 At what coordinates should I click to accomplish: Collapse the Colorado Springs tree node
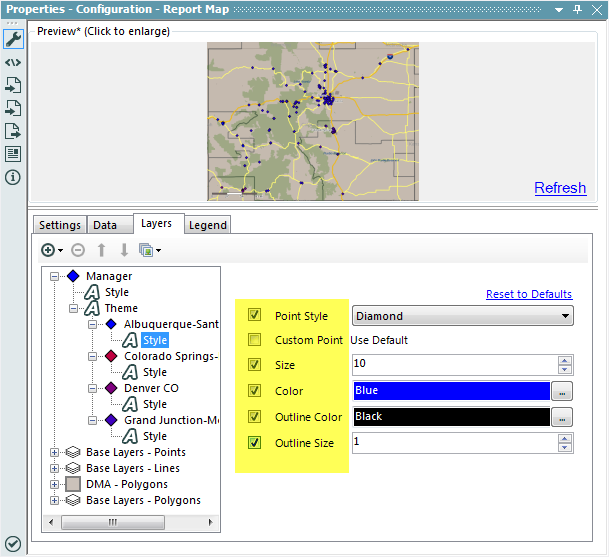(92, 356)
